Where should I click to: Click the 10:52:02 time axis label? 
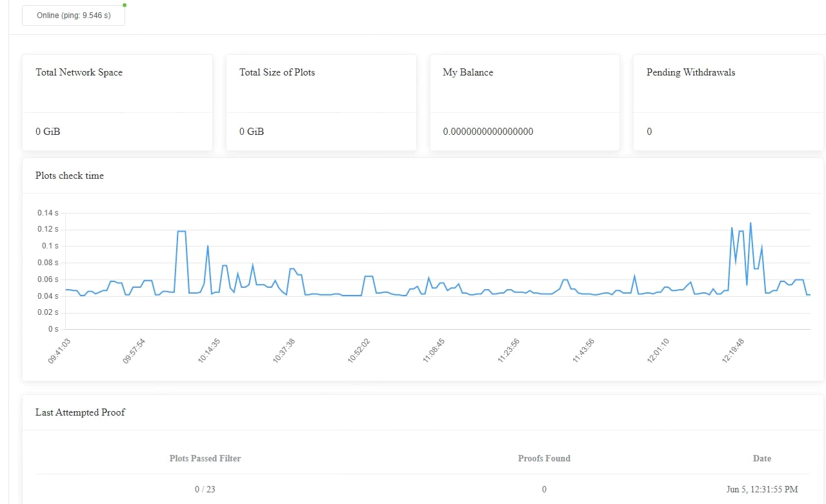(358, 351)
